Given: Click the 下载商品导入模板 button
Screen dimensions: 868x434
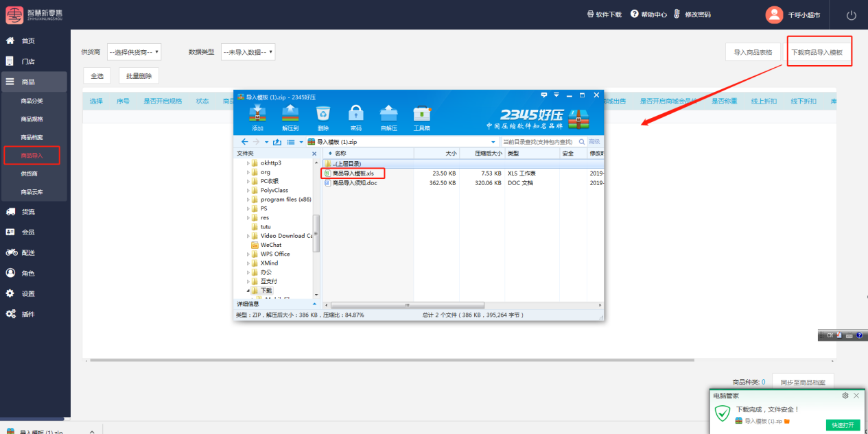Looking at the screenshot, I should tap(817, 52).
